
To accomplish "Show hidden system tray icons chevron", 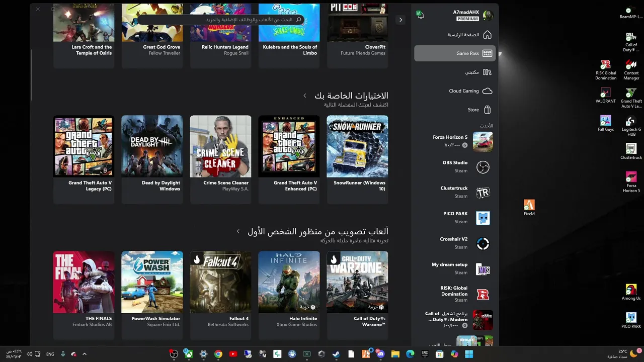I will click(x=84, y=354).
